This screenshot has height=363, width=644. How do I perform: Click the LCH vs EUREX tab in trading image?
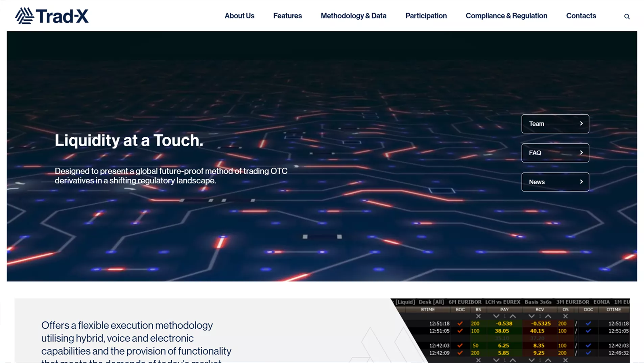click(503, 302)
